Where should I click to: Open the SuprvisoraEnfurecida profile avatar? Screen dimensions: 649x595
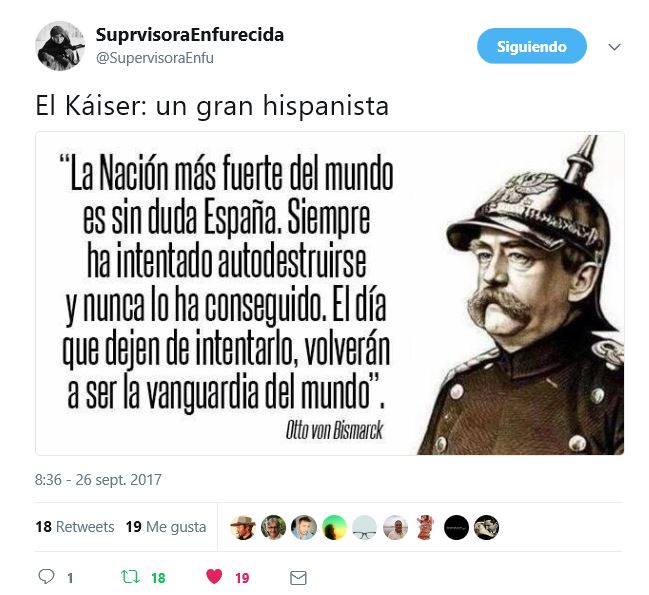pos(60,46)
